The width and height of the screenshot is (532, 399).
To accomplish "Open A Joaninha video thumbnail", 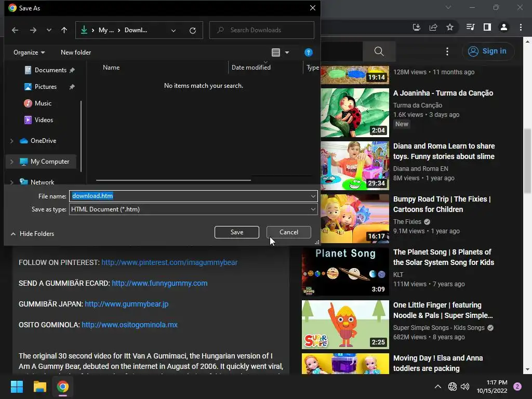I will 355,113.
